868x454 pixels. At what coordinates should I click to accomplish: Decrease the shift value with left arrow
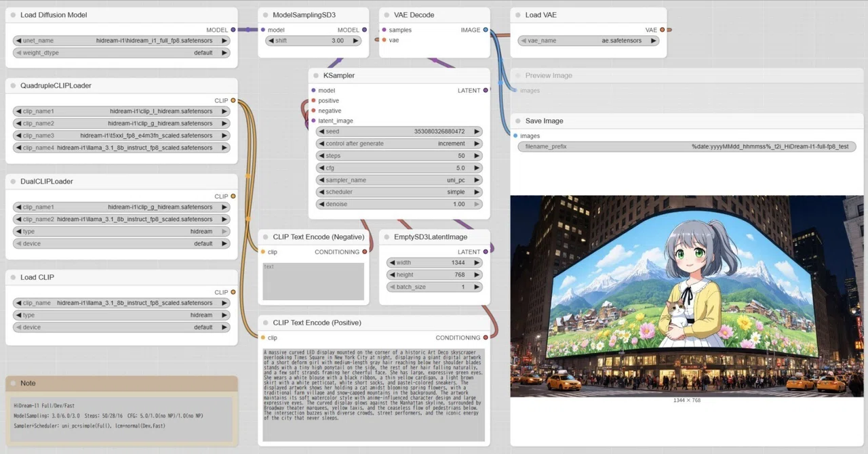[271, 41]
